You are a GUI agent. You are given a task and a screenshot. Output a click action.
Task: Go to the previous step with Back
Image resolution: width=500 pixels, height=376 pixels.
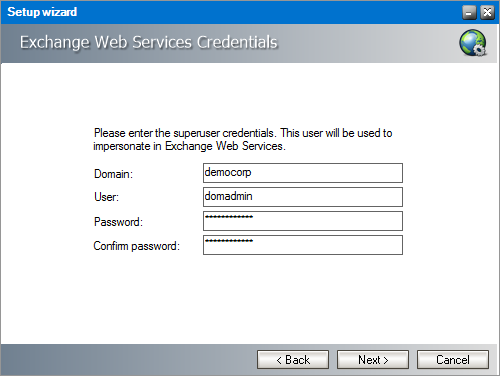(x=293, y=360)
